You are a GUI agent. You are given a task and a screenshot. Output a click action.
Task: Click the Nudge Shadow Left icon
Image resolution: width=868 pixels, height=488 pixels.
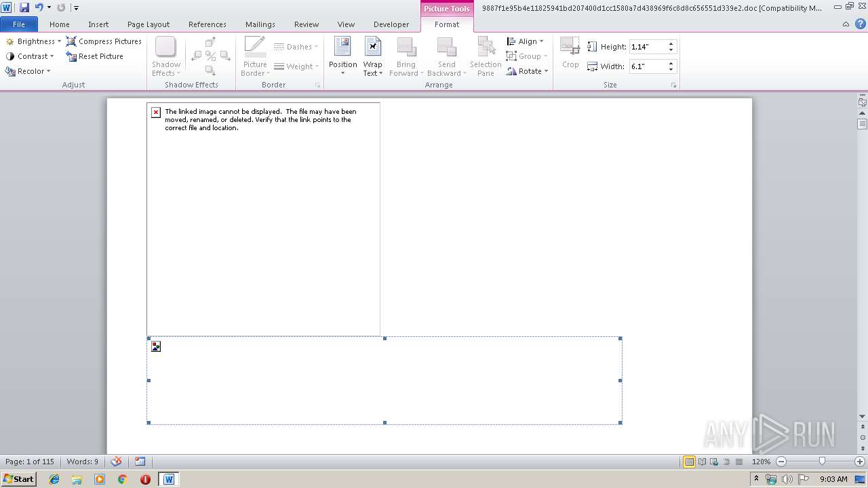tap(197, 56)
